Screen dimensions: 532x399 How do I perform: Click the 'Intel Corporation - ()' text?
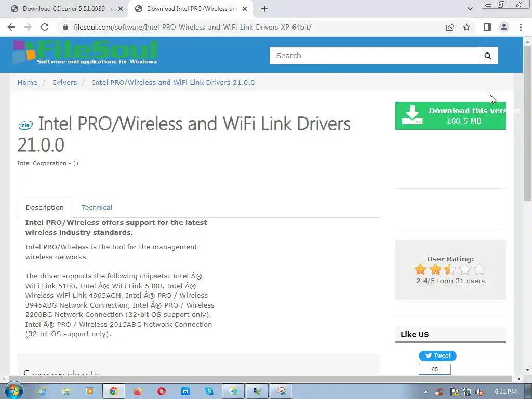tap(48, 163)
